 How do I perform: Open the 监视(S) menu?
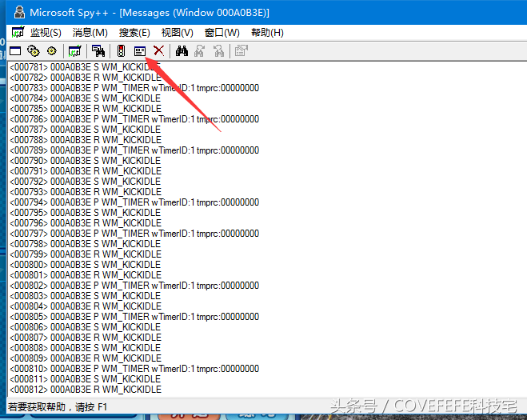[x=46, y=33]
